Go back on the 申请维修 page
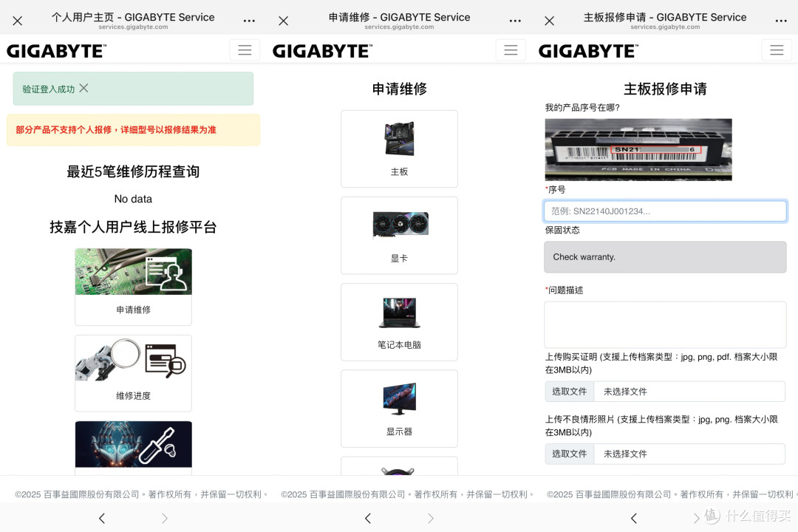This screenshot has height=532, width=798. pos(368,518)
